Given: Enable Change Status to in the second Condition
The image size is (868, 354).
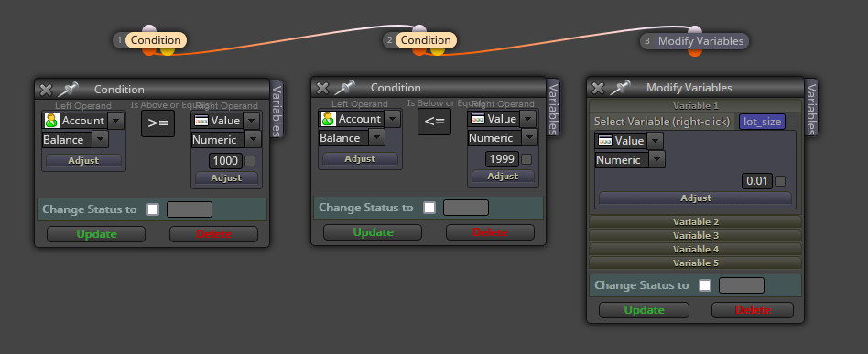Looking at the screenshot, I should pyautogui.click(x=429, y=208).
